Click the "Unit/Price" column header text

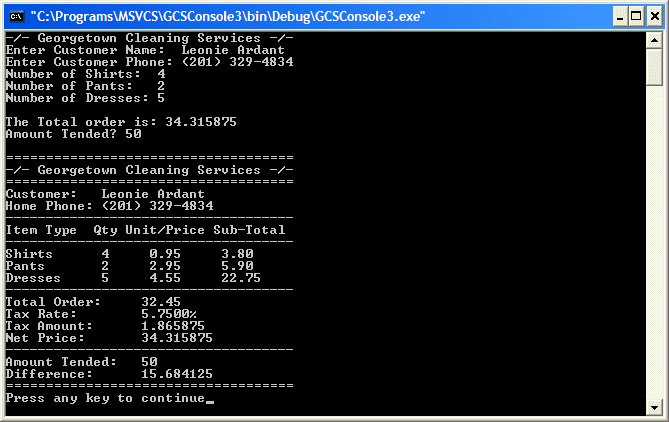165,230
